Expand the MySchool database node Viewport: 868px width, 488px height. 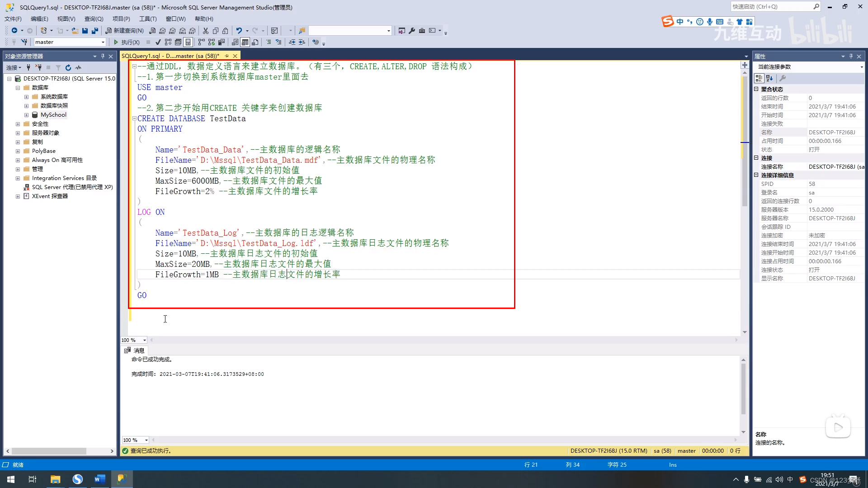click(26, 115)
